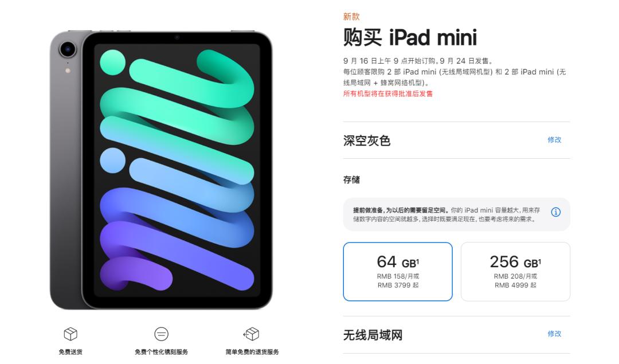The image size is (619, 364).
Task: Click the free returns box icon
Action: (x=252, y=334)
